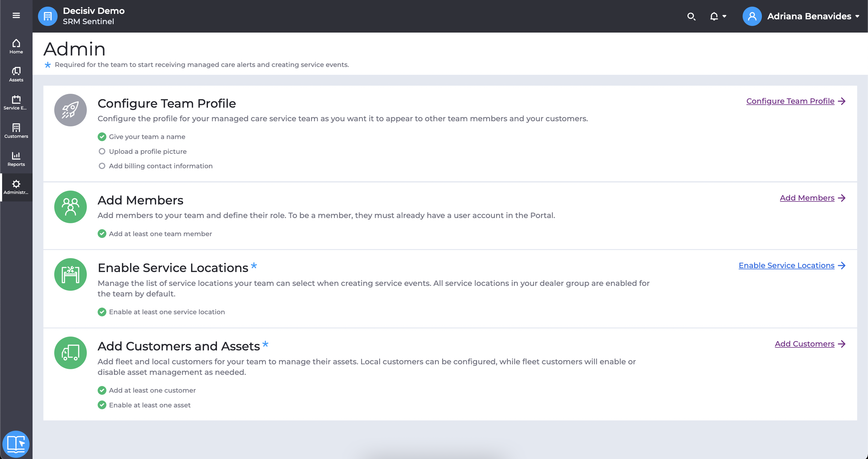
Task: Click the rocket Configure Team Profile icon
Action: [x=71, y=110]
